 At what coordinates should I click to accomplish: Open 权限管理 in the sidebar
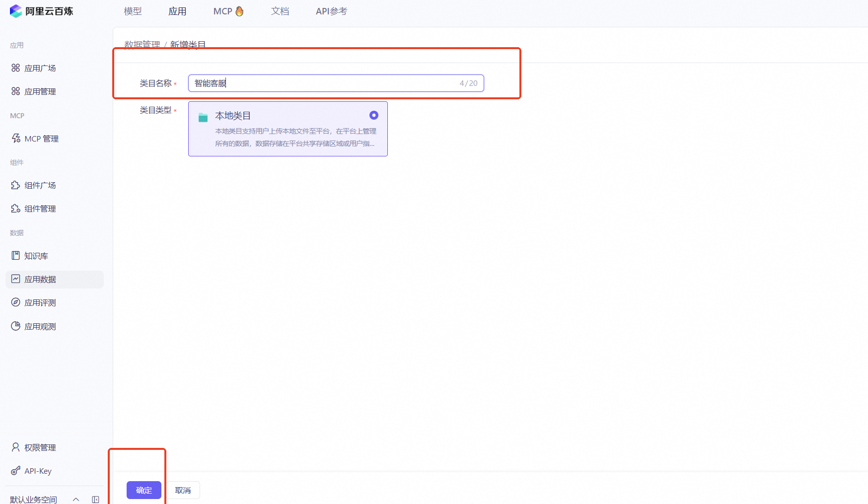pyautogui.click(x=55, y=447)
